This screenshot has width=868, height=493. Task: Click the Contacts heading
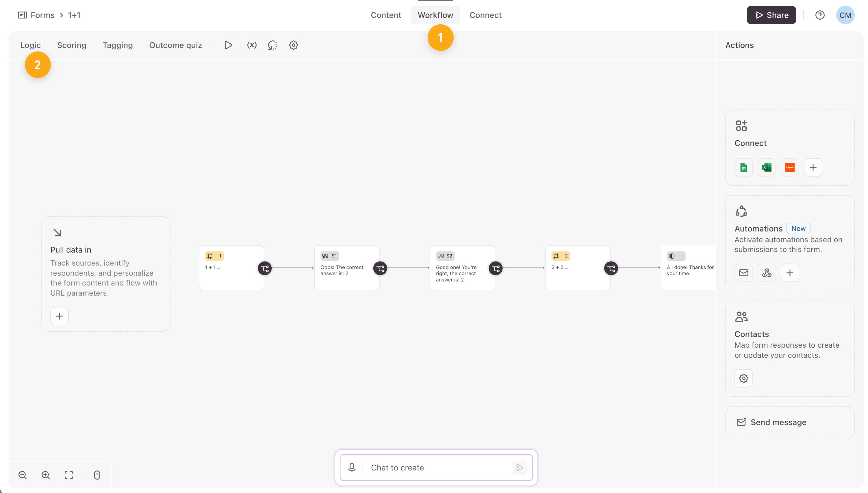(x=752, y=334)
